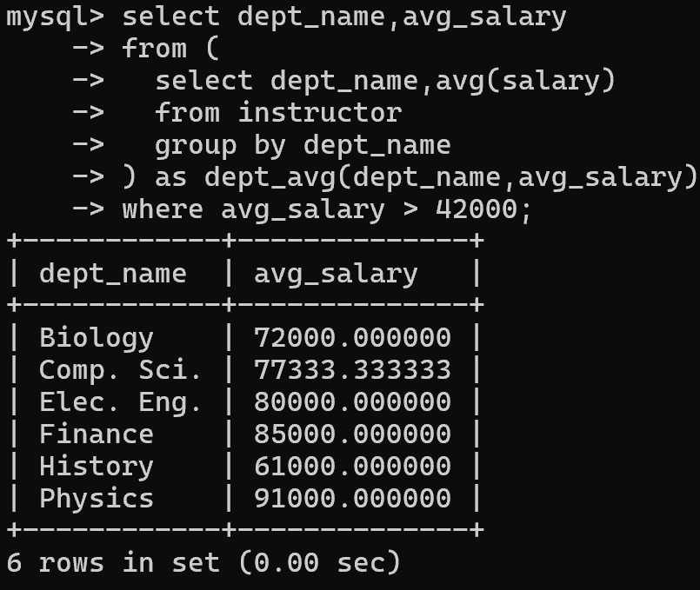Click the 77333.333333 average salary value

352,370
